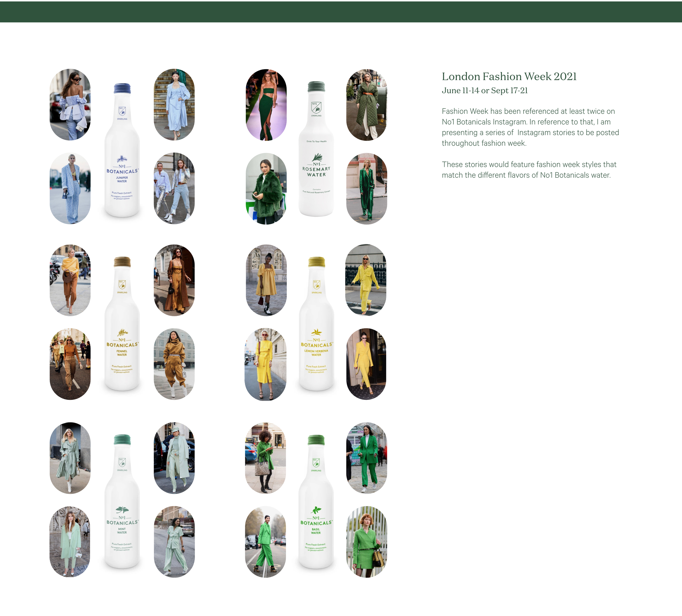Click photo of two people in silver pants
The width and height of the screenshot is (682, 616).
[x=174, y=188]
